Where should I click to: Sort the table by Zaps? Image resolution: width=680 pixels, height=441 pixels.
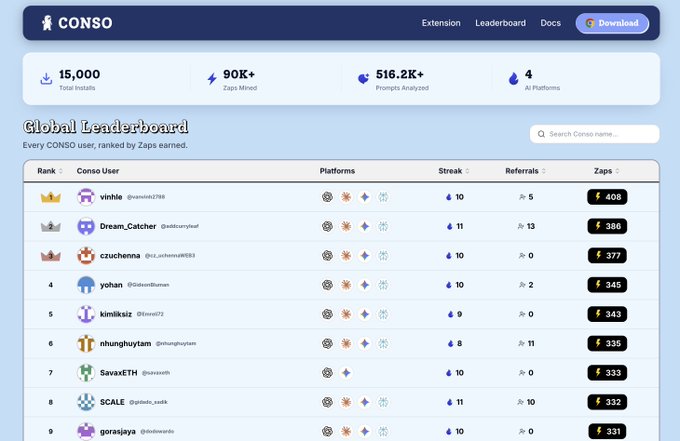607,171
